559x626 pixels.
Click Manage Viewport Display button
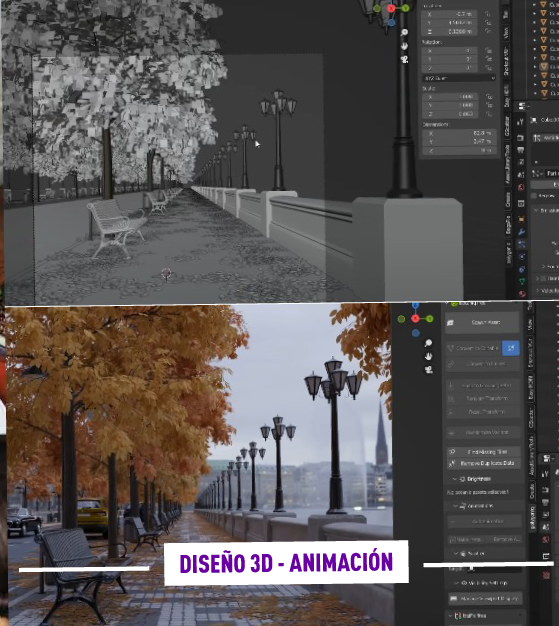[485, 598]
